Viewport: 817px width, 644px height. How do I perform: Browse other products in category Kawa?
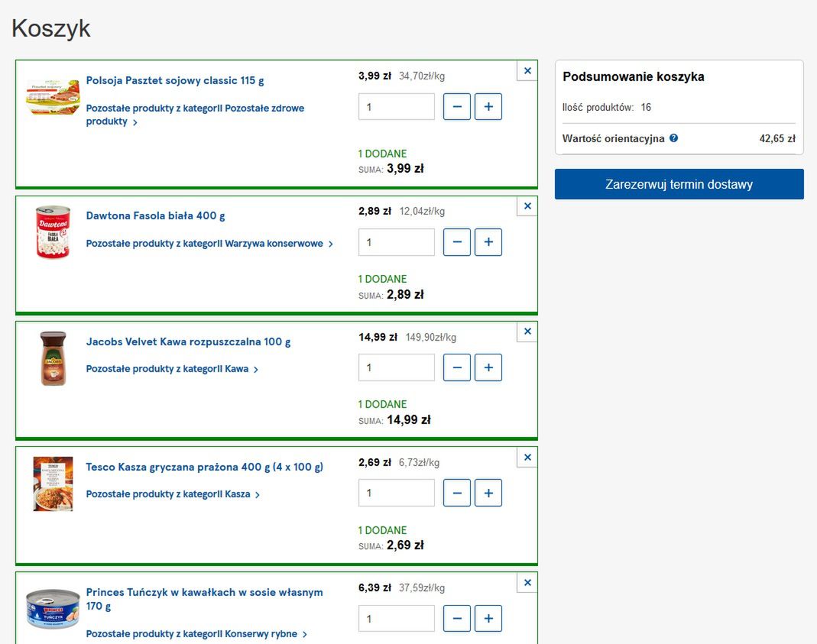click(x=172, y=368)
